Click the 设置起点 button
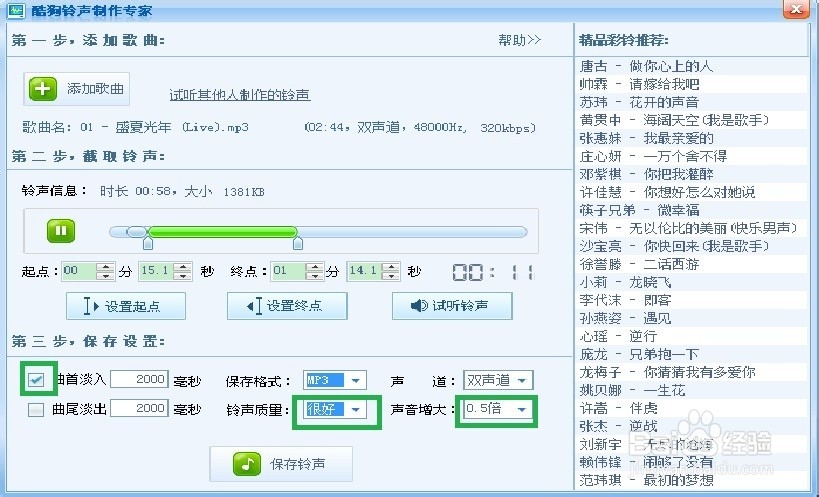 tap(126, 306)
